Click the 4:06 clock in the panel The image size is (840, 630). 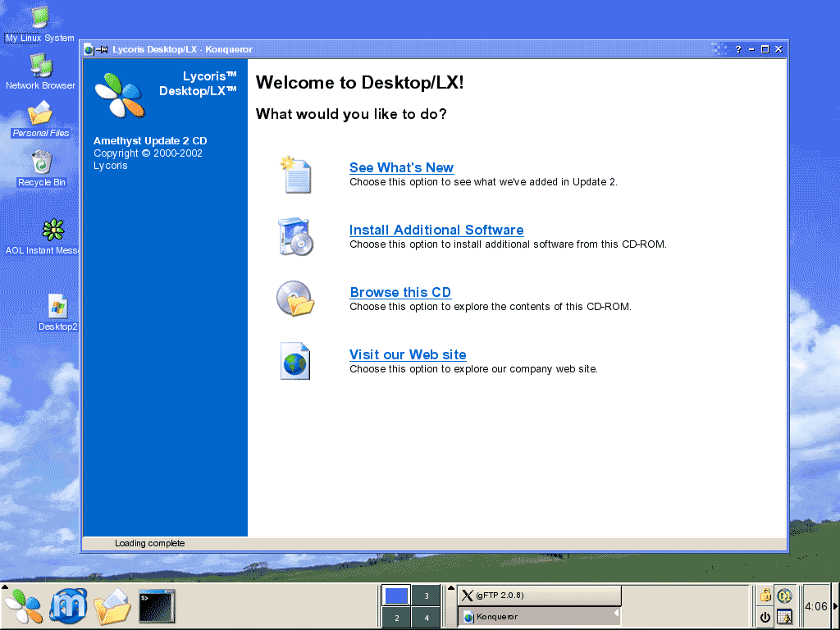pos(815,607)
